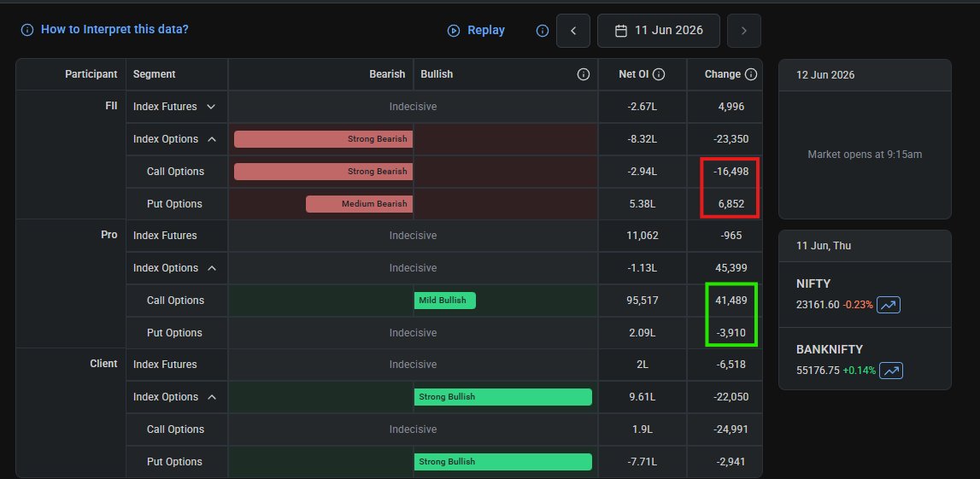Select the Pro participant label
Screen dimensions: 980x479
[109, 235]
